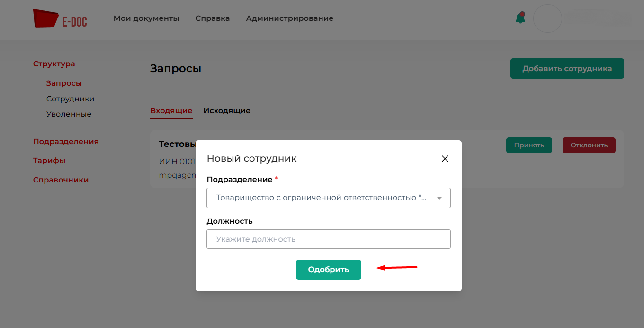Navigate to Тарифы section
This screenshot has height=328, width=644.
49,161
